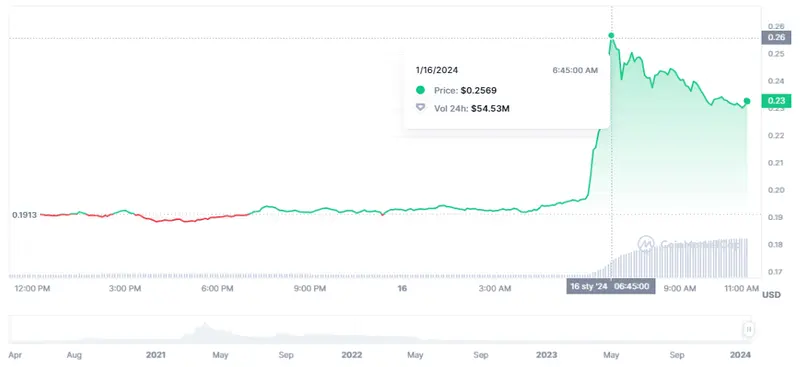Click the $0.2569 price in tooltip
Screen dimensions: 800x367
point(479,90)
